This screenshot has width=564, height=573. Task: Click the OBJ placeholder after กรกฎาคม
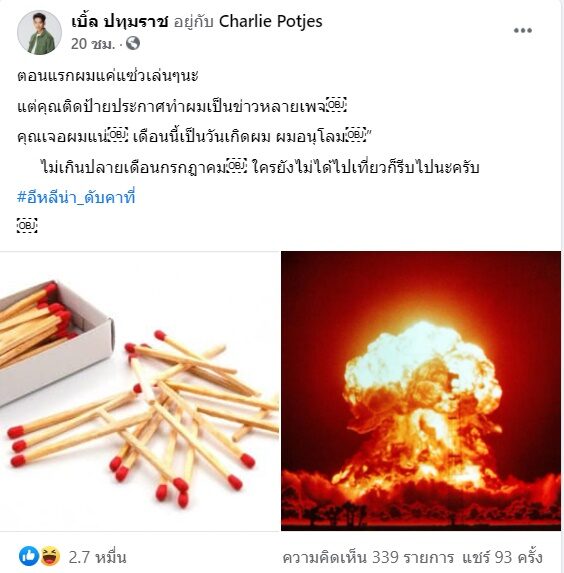(236, 166)
